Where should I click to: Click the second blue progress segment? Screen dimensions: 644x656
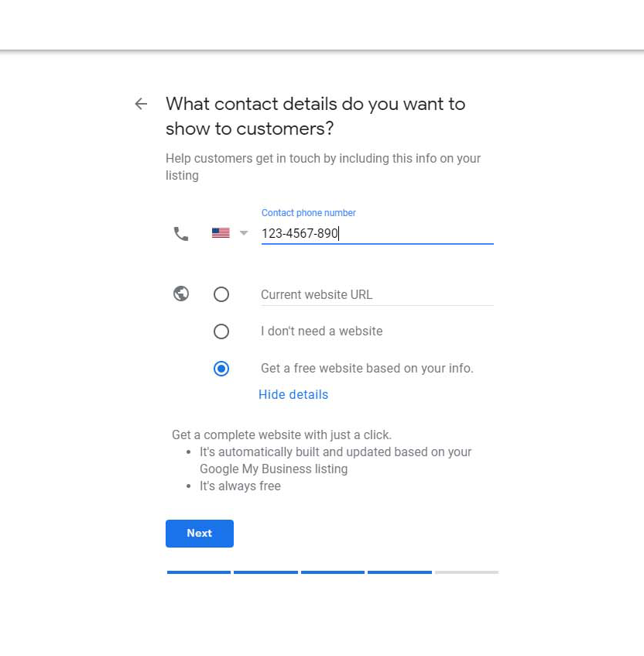pyautogui.click(x=265, y=572)
